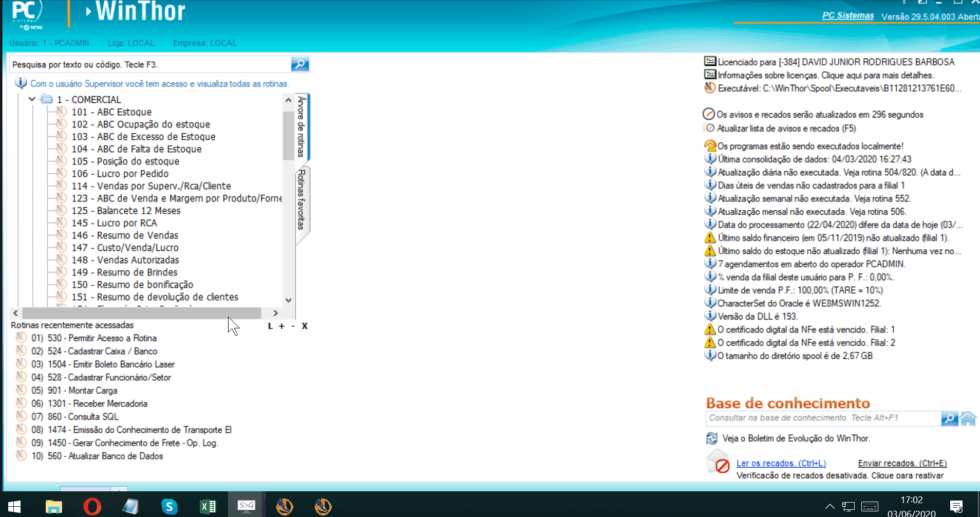The width and height of the screenshot is (980, 517).
Task: Click the Boletim de Evolução refresh icon
Action: [x=712, y=438]
